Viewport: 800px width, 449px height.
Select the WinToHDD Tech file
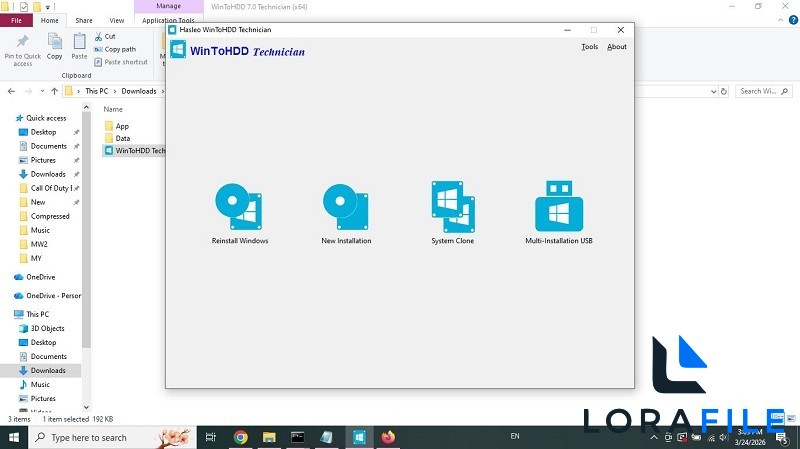point(134,151)
